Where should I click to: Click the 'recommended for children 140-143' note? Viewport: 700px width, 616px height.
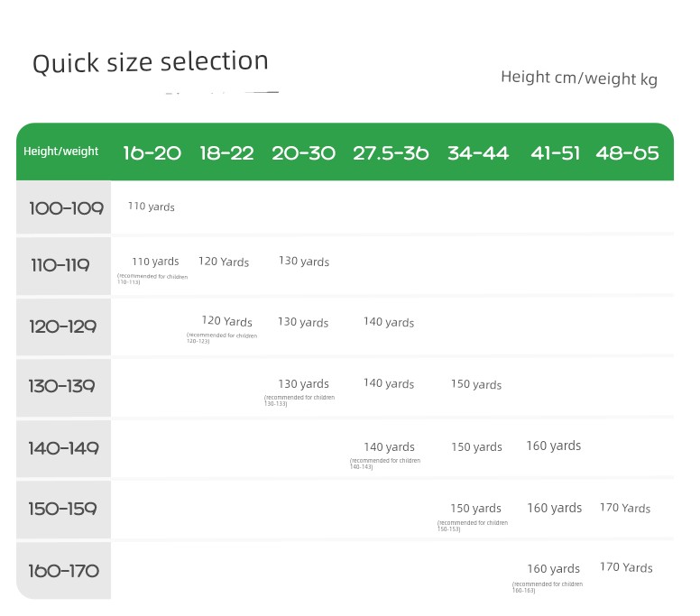(385, 464)
